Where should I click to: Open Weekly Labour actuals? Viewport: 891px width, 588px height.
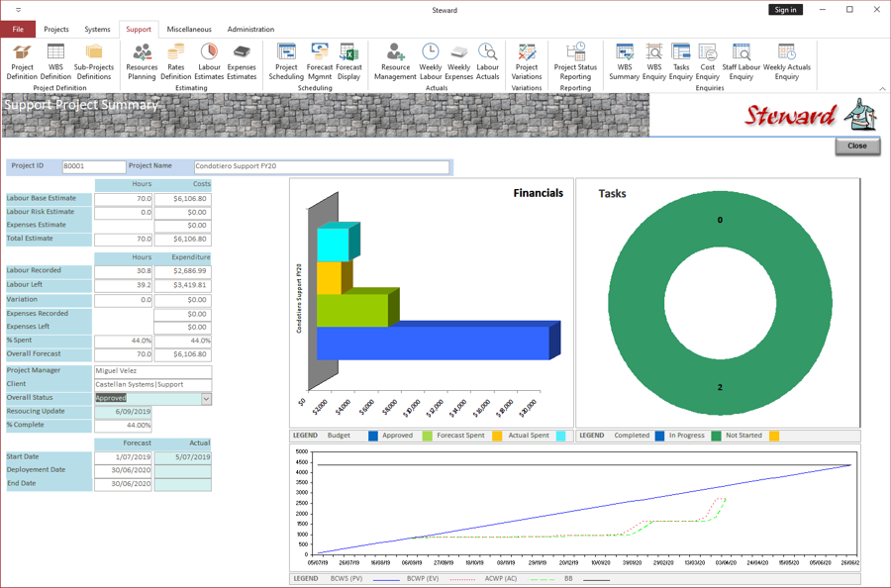tap(431, 62)
